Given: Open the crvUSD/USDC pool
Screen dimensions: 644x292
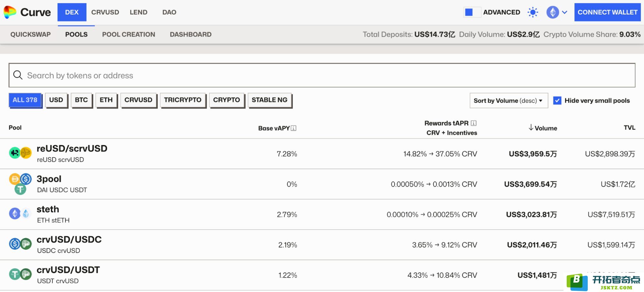Looking at the screenshot, I should click(x=322, y=245).
